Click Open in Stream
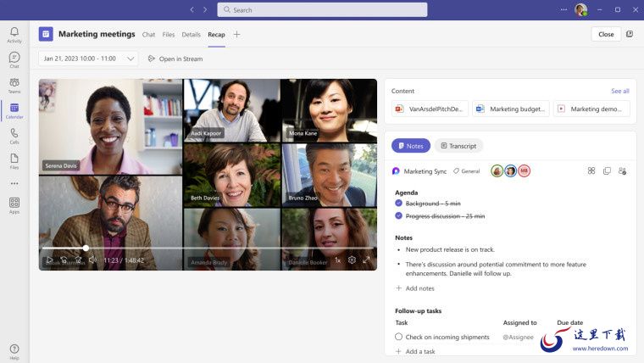Screen dimensions: 644x363 [175, 59]
